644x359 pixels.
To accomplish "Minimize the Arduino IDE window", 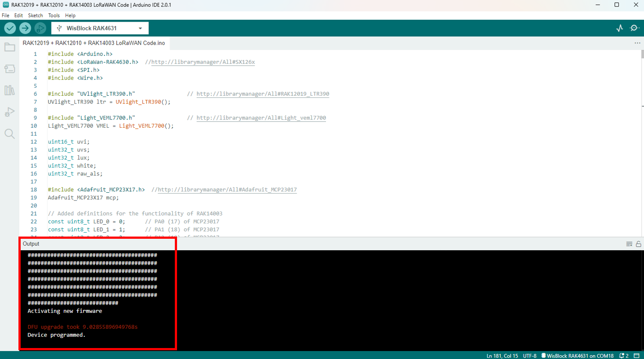I will (x=597, y=5).
